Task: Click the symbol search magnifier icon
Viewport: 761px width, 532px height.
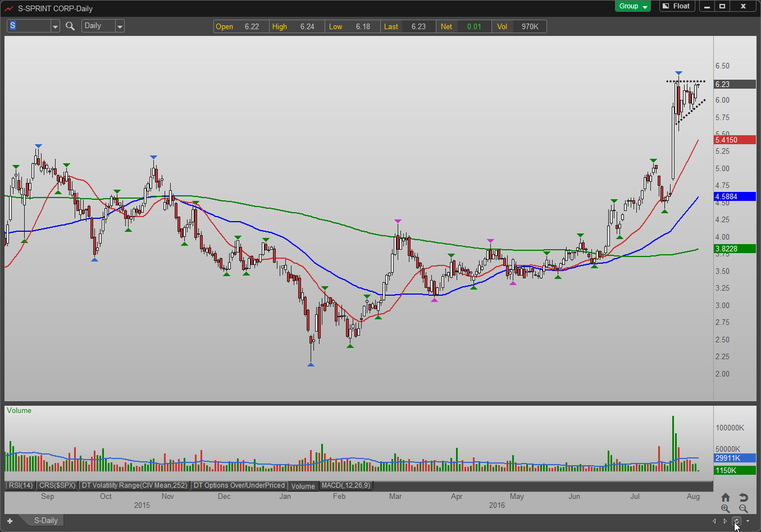Action: pos(70,26)
